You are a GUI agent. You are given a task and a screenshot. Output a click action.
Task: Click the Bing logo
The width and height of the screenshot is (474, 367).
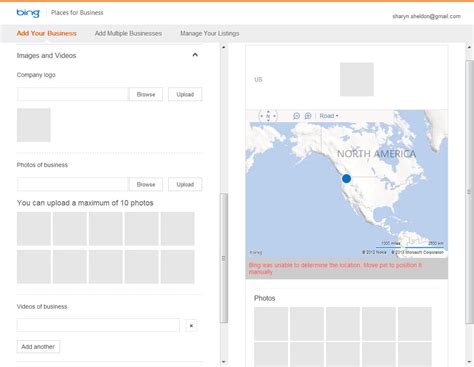click(28, 13)
